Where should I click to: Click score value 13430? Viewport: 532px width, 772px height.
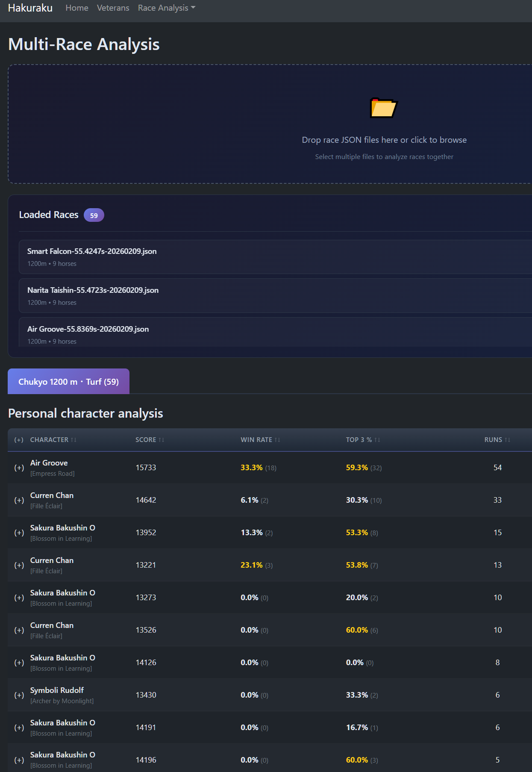(146, 695)
